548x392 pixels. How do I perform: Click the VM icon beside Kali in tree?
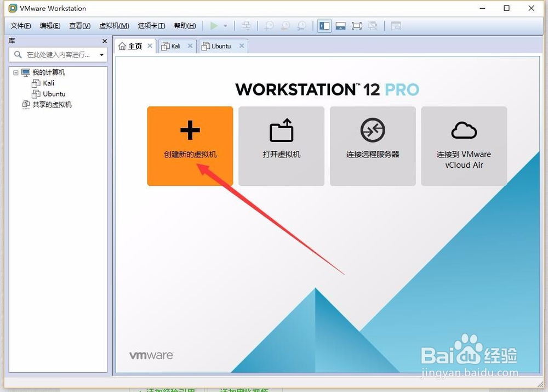coord(36,83)
